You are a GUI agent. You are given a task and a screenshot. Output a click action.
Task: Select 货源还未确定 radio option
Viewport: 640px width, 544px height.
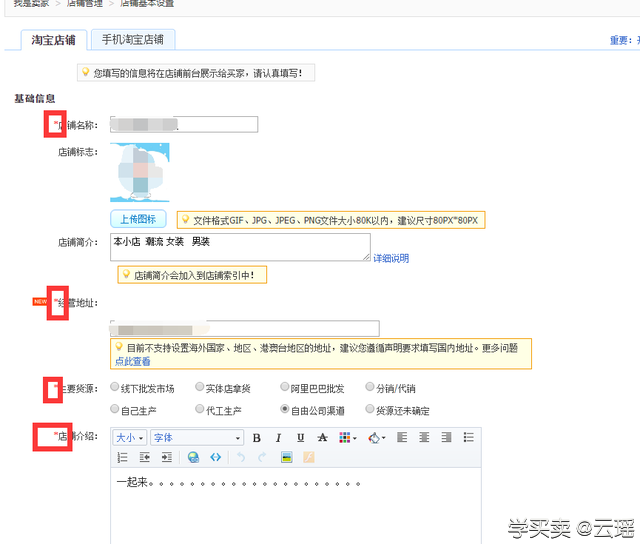coord(369,409)
